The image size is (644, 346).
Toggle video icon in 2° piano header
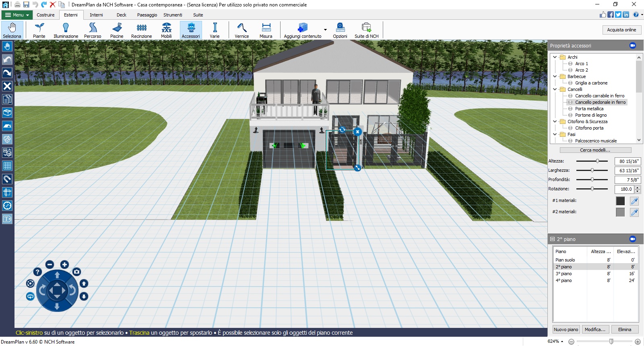click(x=633, y=239)
